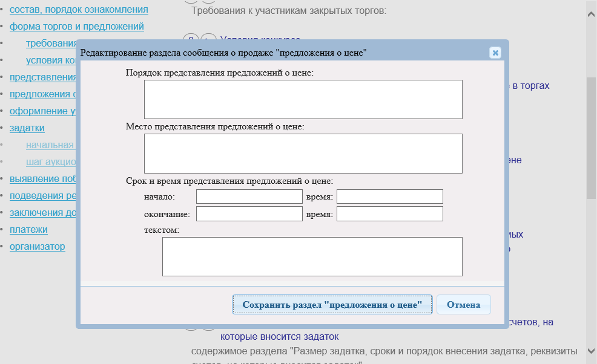
Task: Navigate to платежи section
Action: click(28, 230)
